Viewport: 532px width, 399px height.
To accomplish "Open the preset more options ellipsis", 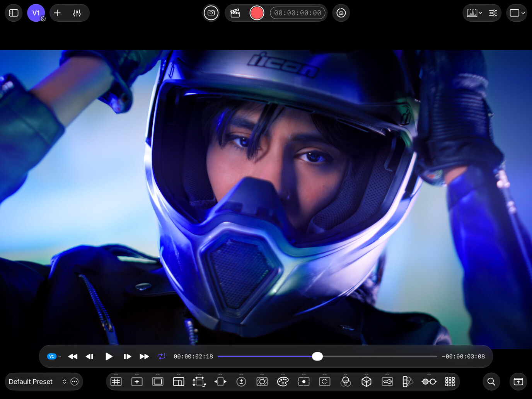I will [75, 382].
